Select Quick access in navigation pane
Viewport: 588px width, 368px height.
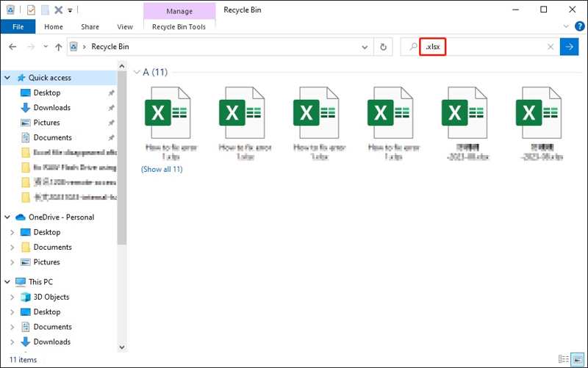(x=49, y=78)
